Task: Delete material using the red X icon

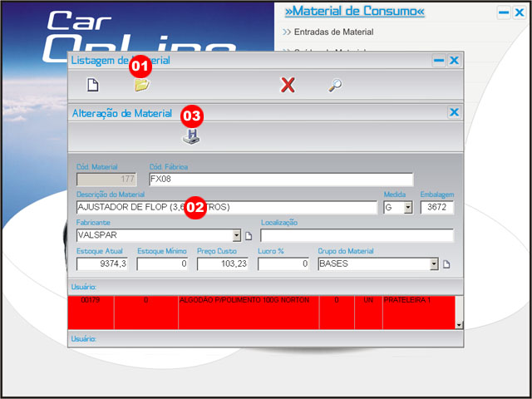Action: tap(288, 85)
